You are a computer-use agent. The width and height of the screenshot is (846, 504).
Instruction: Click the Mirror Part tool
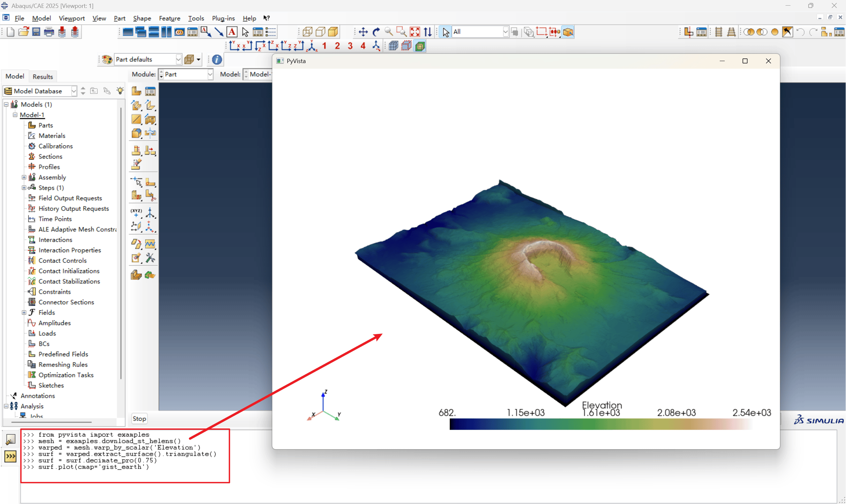pyautogui.click(x=150, y=133)
